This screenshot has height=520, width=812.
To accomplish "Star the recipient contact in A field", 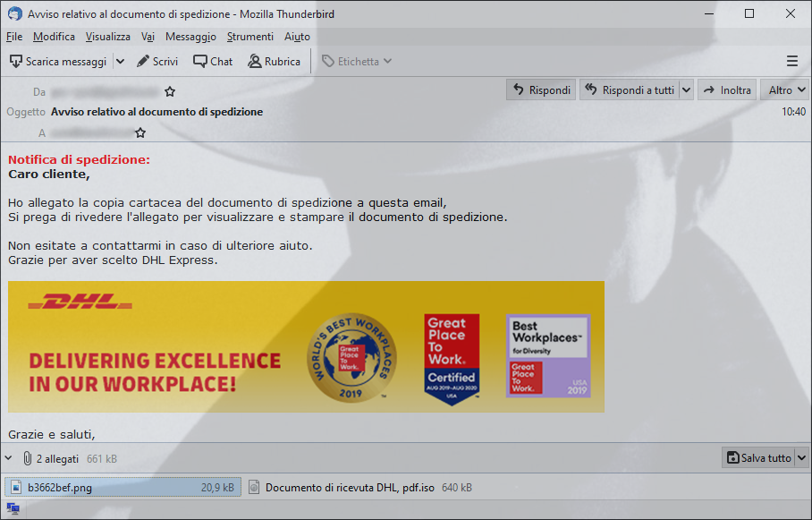I will pyautogui.click(x=140, y=132).
